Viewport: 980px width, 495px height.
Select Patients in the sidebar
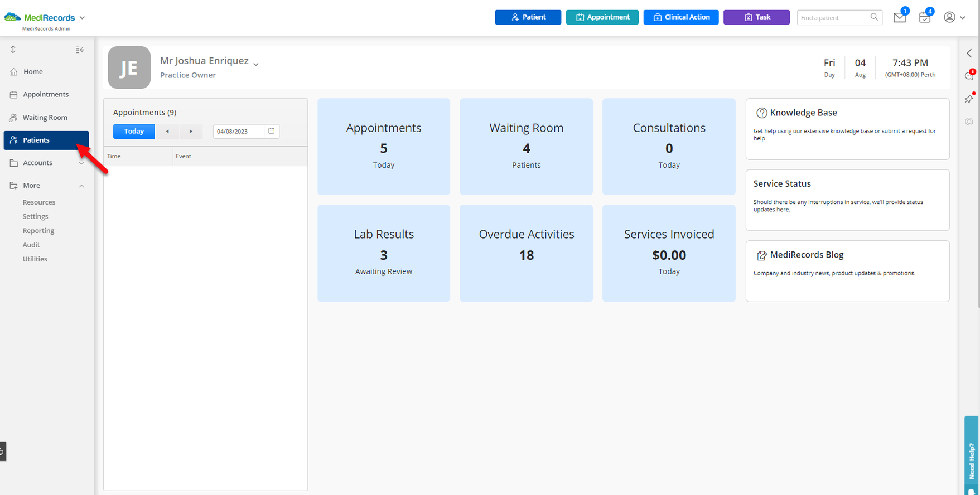pos(46,140)
